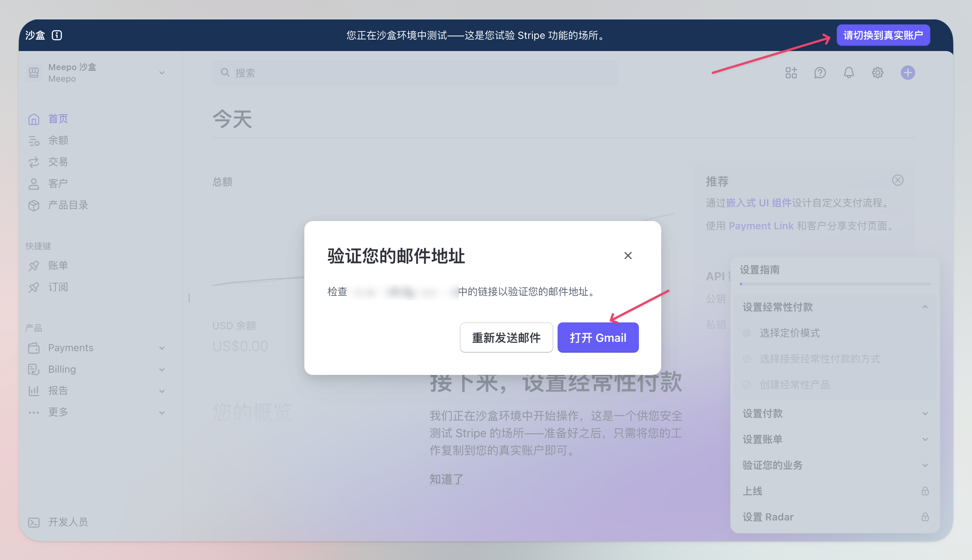This screenshot has width=972, height=560.
Task: Click the locked 设置 Radar row
Action: coord(835,517)
